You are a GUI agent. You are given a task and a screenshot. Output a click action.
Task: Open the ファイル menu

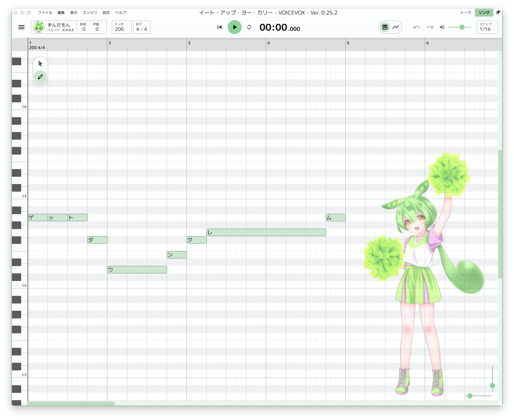click(45, 13)
